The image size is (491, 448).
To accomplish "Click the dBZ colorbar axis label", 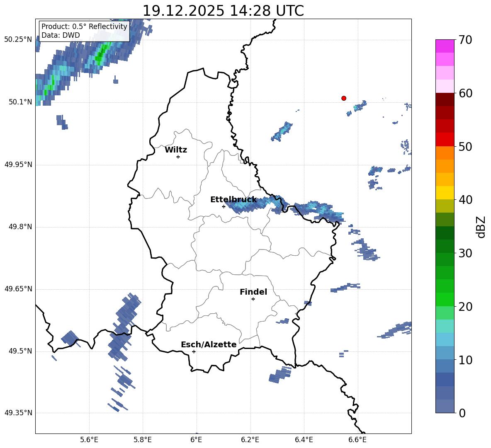I will [x=480, y=227].
